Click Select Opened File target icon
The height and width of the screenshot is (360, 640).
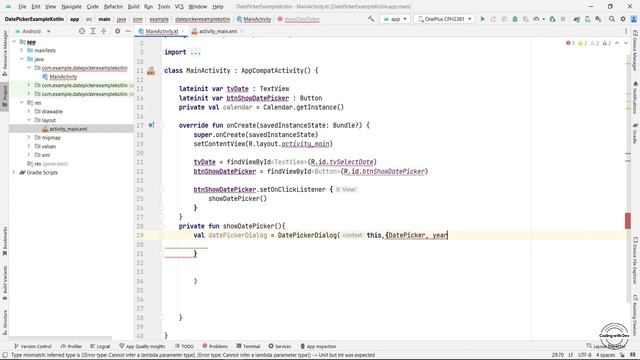pos(82,31)
